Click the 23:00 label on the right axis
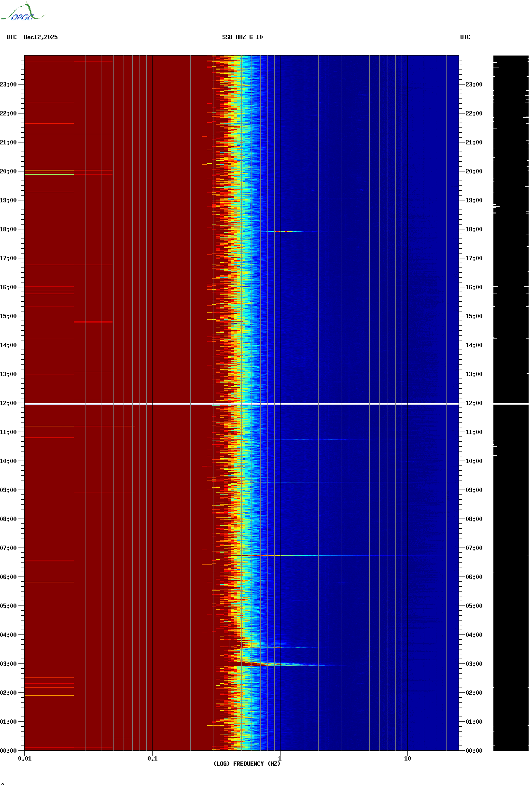Viewport: 532px width, 789px height. [x=474, y=85]
